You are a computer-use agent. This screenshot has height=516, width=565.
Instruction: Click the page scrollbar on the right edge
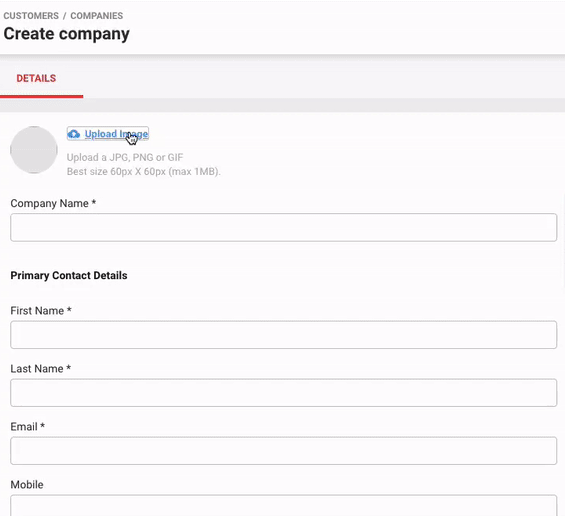pyautogui.click(x=563, y=241)
